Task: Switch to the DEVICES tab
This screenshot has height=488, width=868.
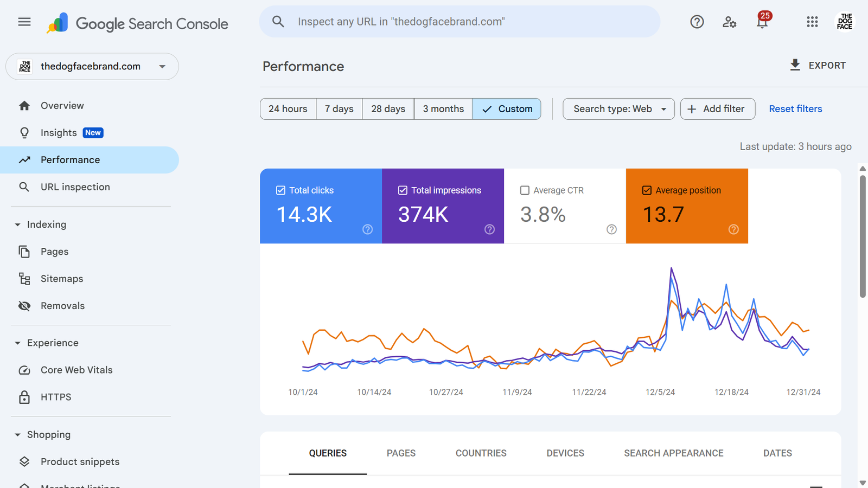Action: (x=565, y=453)
